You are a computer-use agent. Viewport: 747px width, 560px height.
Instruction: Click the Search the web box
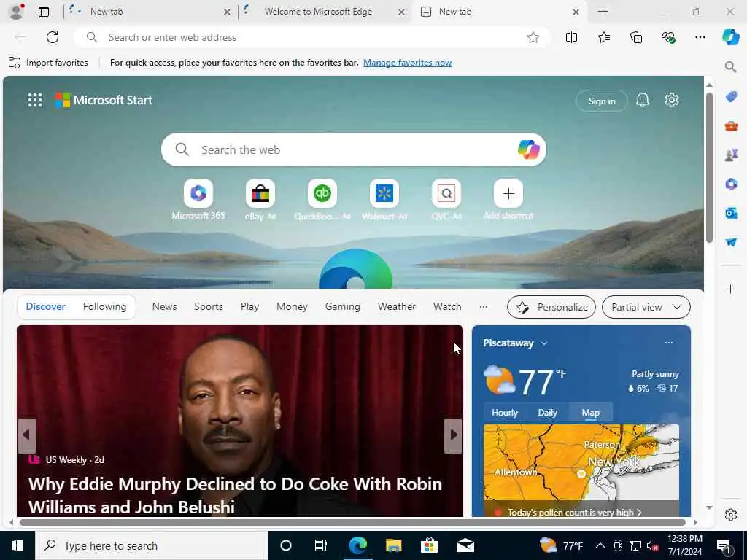pyautogui.click(x=352, y=149)
